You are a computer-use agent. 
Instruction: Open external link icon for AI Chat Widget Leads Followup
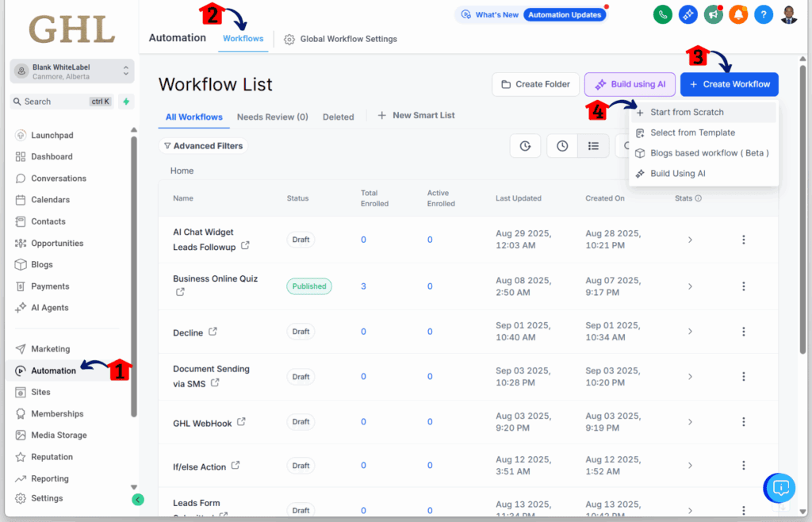click(246, 245)
